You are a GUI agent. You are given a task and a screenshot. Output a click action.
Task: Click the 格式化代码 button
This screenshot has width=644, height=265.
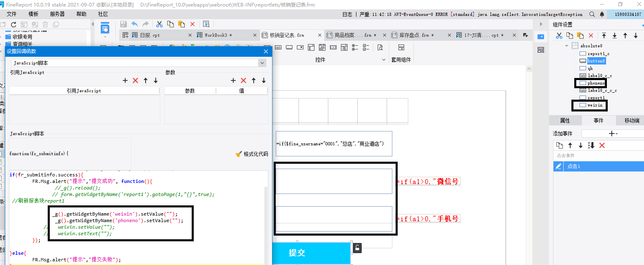(252, 154)
